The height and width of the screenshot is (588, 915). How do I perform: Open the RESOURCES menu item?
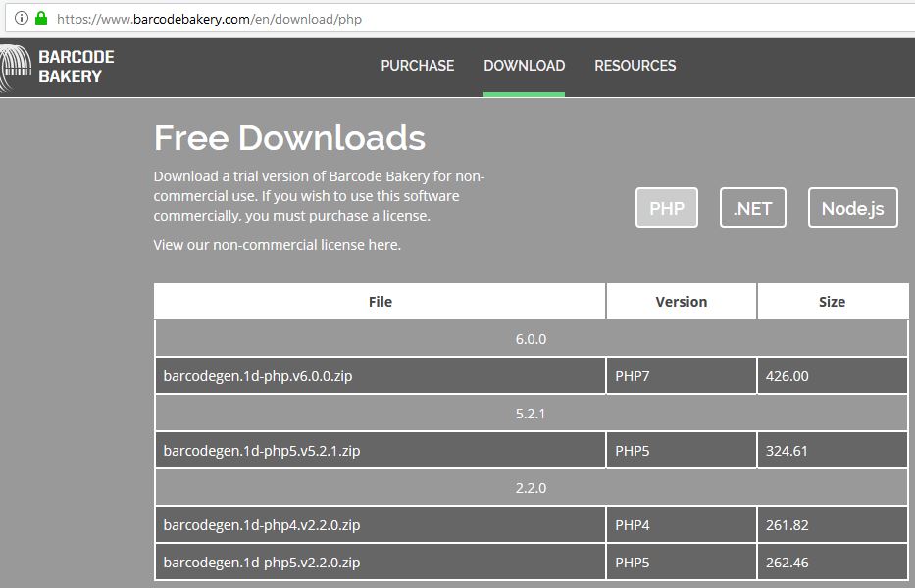coord(635,66)
